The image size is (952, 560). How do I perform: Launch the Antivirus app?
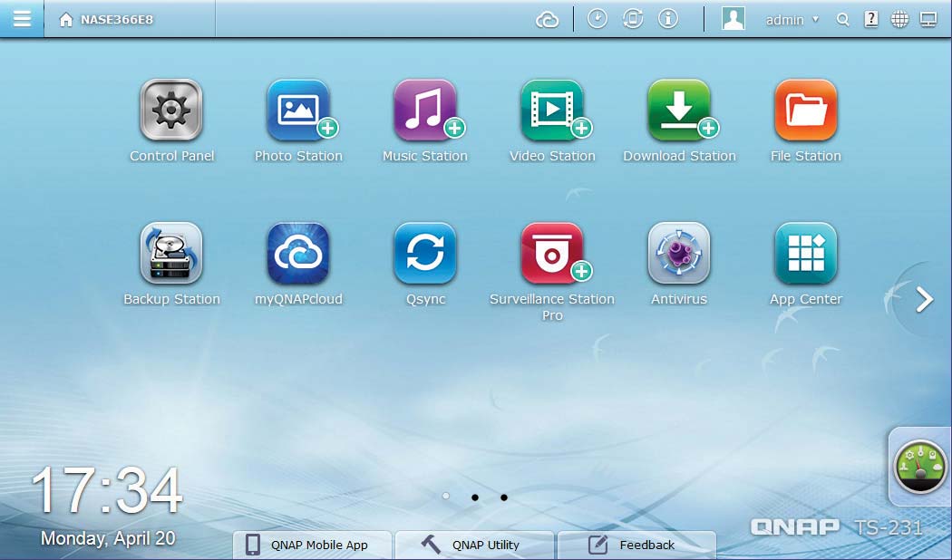(x=679, y=254)
